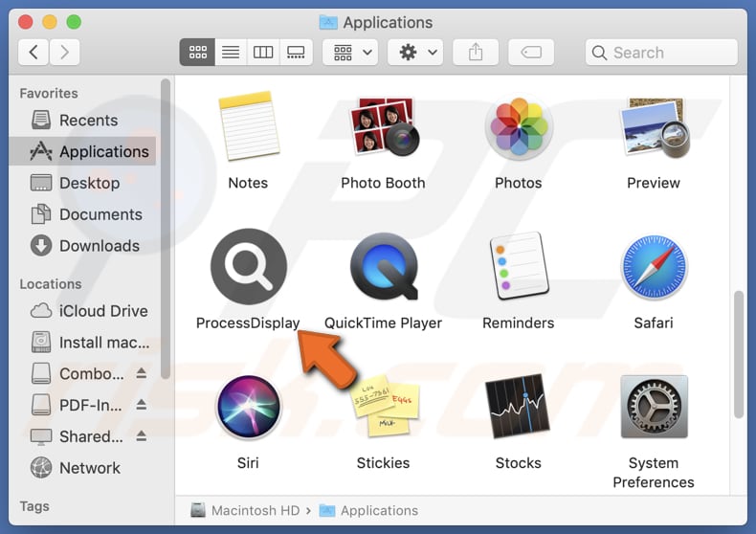Select the Safari compass icon
756x534 pixels.
click(655, 266)
